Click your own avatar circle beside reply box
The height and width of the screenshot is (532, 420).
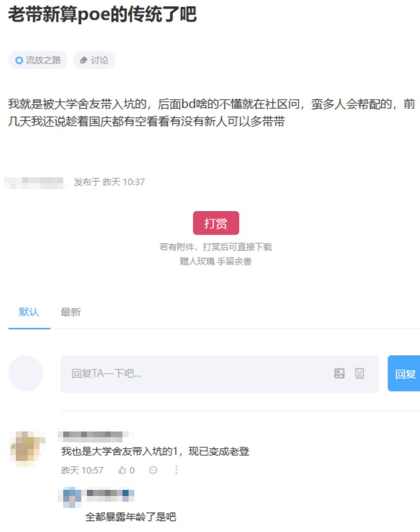(26, 374)
